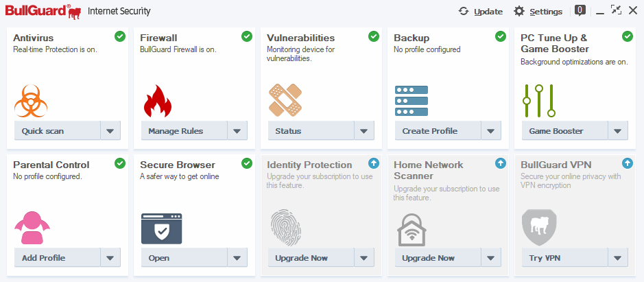Click the Firewall green status checkmark
Viewport: 644px width, 282px height.
click(x=247, y=36)
